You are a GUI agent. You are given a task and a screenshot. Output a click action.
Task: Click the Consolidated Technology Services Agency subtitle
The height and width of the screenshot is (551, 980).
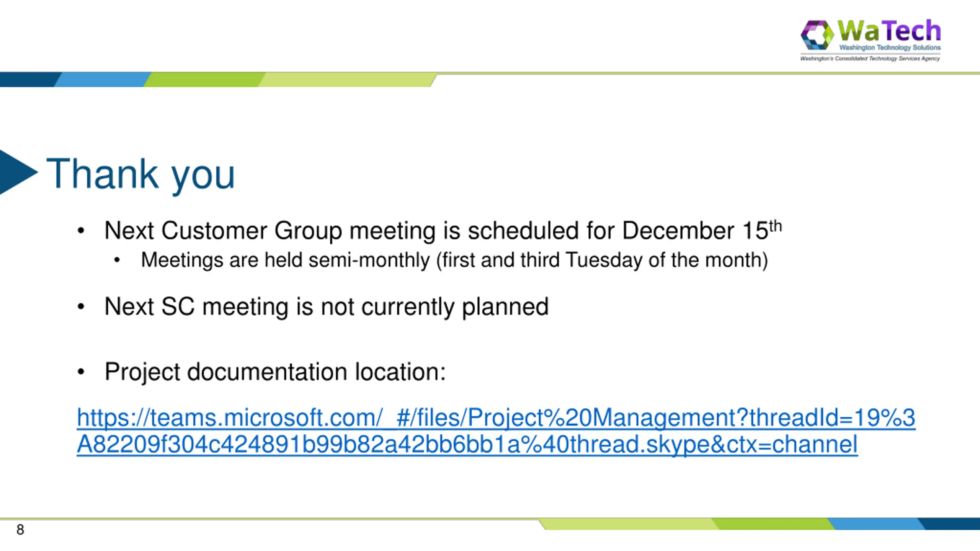click(x=870, y=59)
